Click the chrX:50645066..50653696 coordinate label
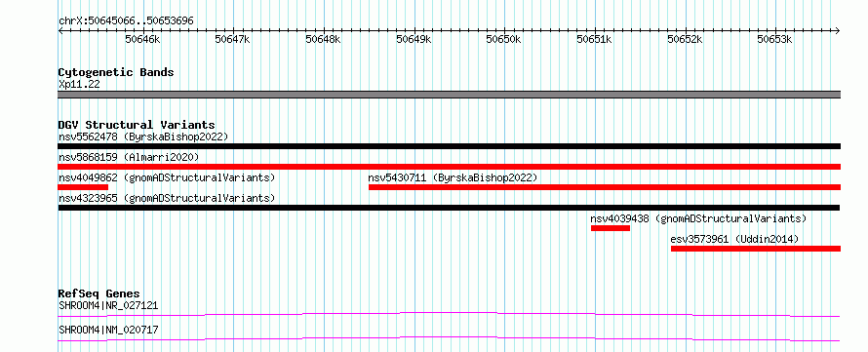Image resolution: width=868 pixels, height=352 pixels. [126, 21]
